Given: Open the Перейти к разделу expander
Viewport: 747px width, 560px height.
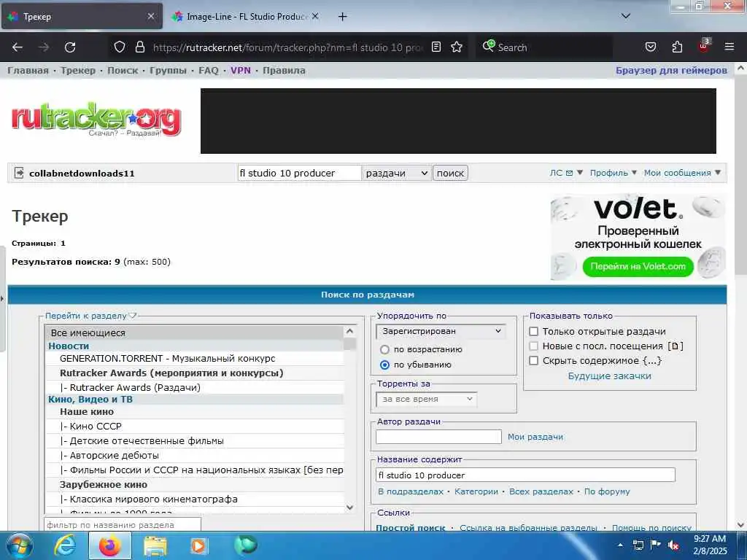Looking at the screenshot, I should (90, 316).
